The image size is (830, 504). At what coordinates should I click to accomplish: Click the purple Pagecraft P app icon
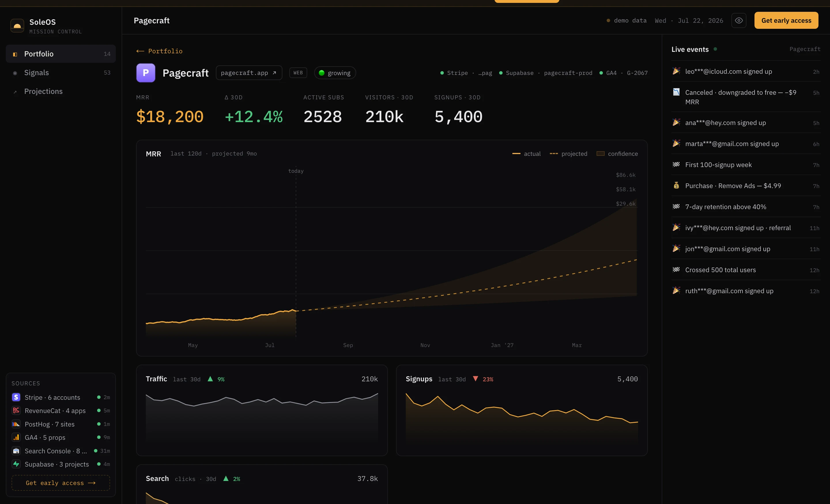click(x=146, y=73)
